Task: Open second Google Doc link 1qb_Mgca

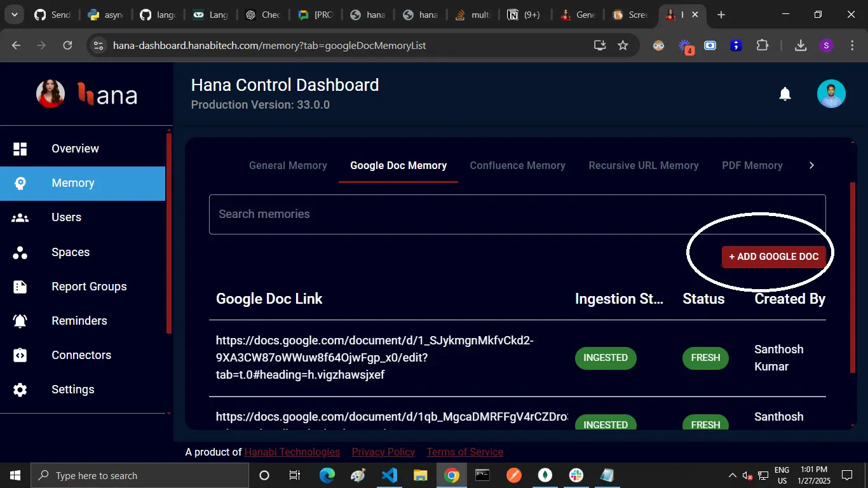Action: (x=392, y=417)
